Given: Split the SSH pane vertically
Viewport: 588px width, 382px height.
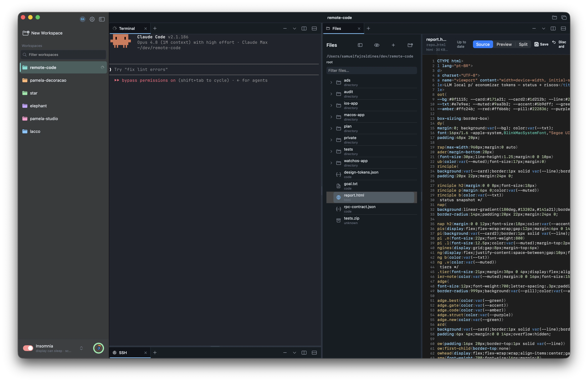Looking at the screenshot, I should [x=304, y=352].
